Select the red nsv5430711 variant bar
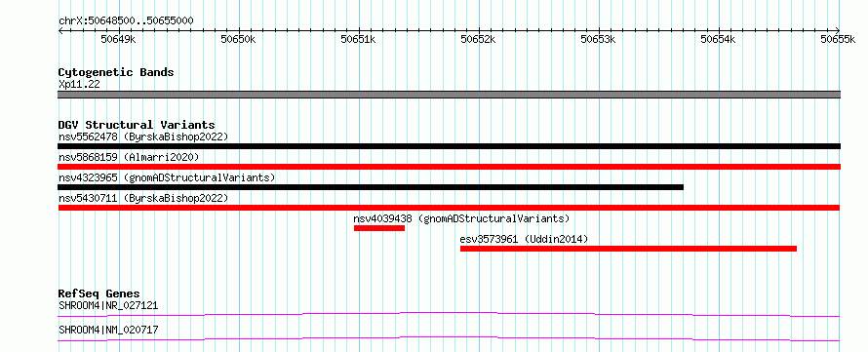 tap(449, 208)
